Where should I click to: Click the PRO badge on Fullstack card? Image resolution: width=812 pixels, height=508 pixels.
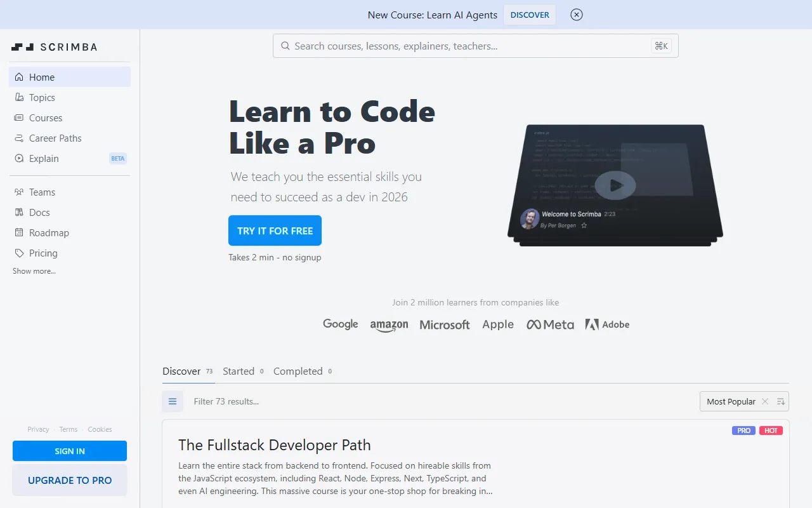click(743, 431)
